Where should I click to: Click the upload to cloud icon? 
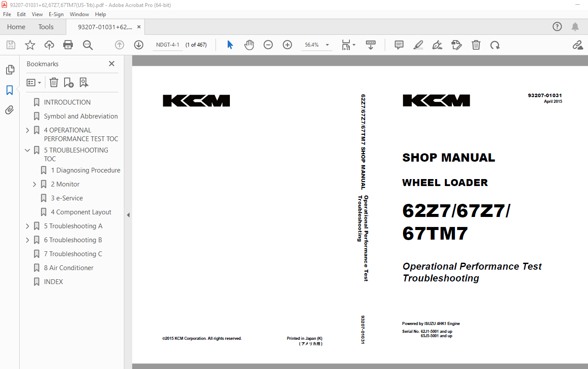pos(49,45)
